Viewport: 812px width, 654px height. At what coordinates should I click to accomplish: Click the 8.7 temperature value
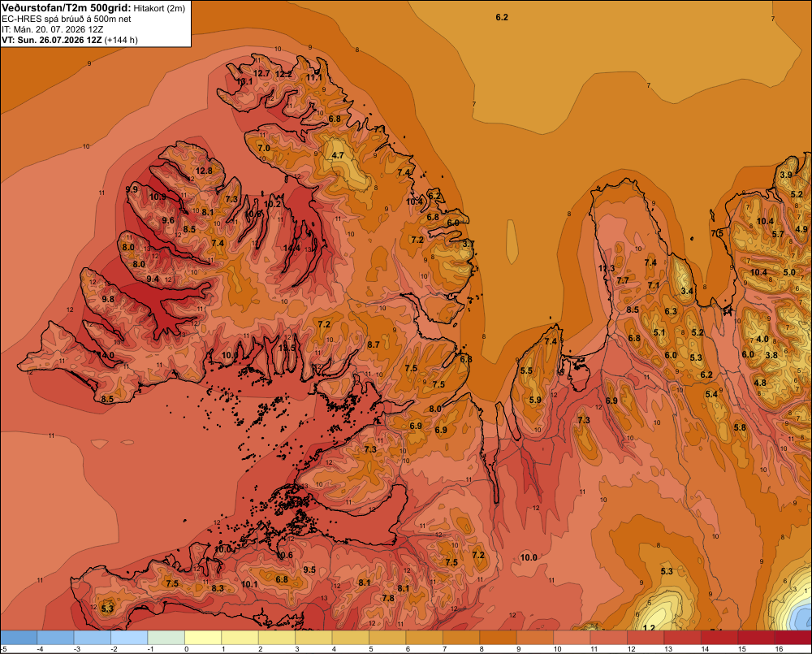pos(374,344)
